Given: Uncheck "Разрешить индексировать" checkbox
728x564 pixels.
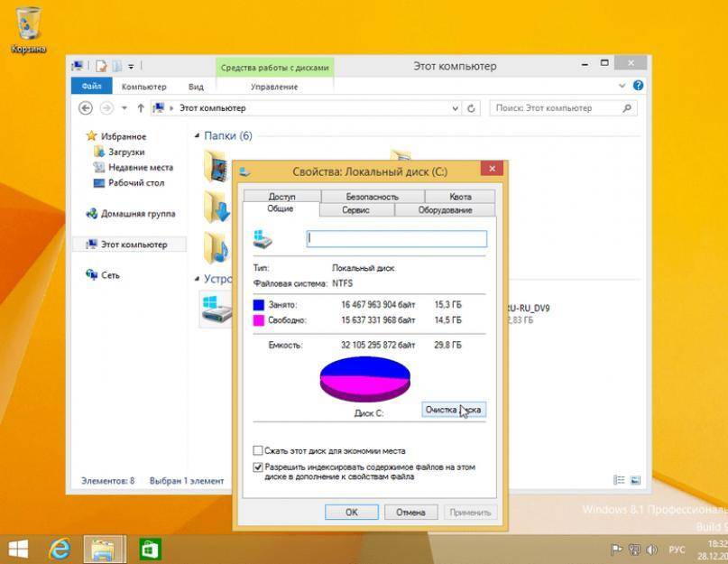Looking at the screenshot, I should pos(258,467).
